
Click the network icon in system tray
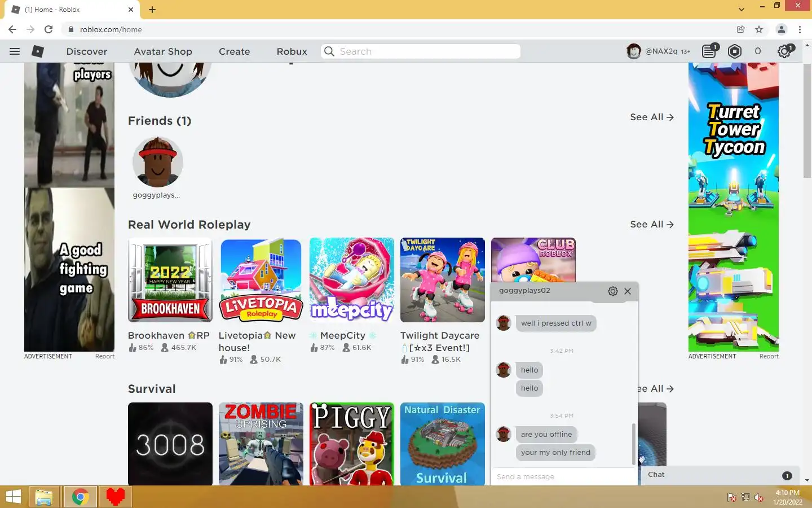[745, 497]
